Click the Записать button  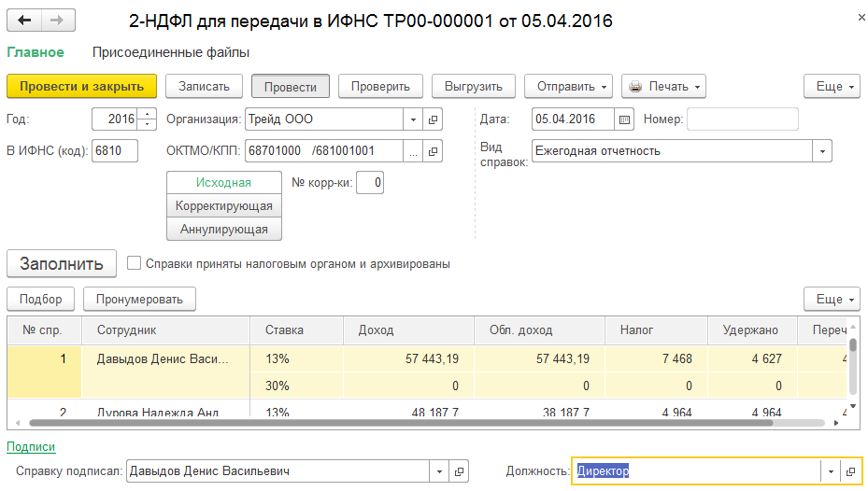(204, 86)
